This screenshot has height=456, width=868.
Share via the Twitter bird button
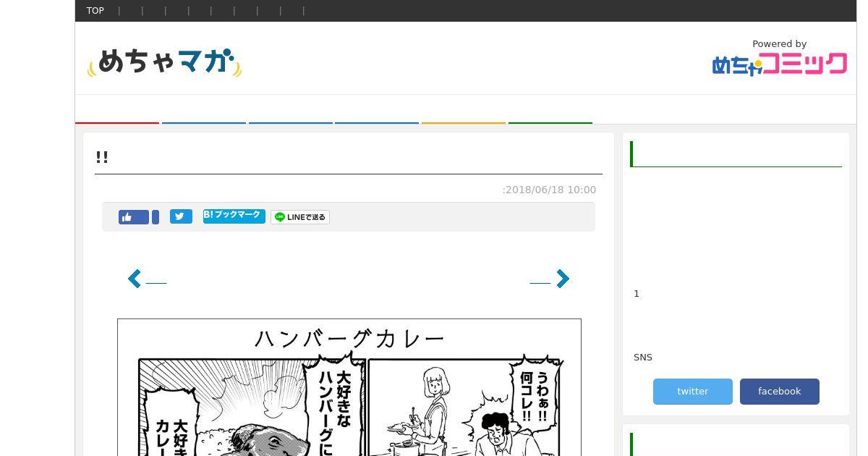(181, 216)
